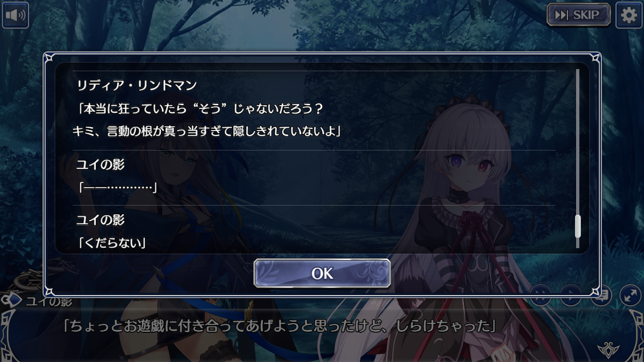This screenshot has width=644, height=362.
Task: Click the bottom dialogue text ちょっとお遊戯に付き合って
Action: pos(279,326)
